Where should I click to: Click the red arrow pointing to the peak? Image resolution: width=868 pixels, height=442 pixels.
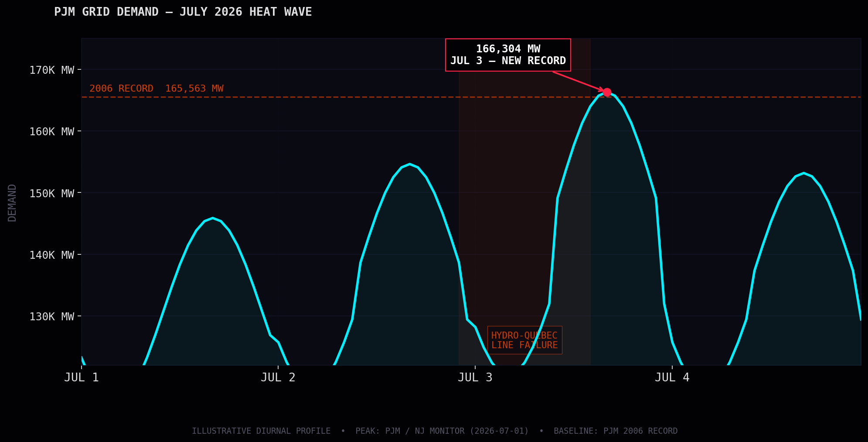tap(579, 81)
